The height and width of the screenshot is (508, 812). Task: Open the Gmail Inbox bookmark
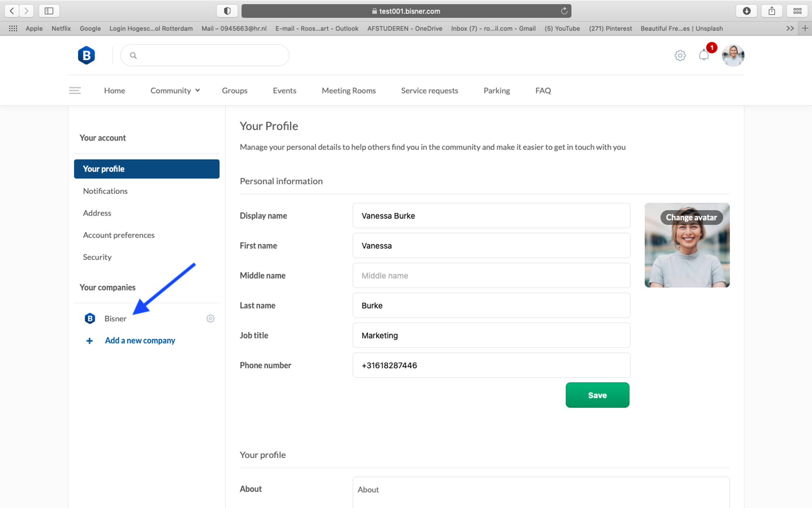pyautogui.click(x=493, y=28)
